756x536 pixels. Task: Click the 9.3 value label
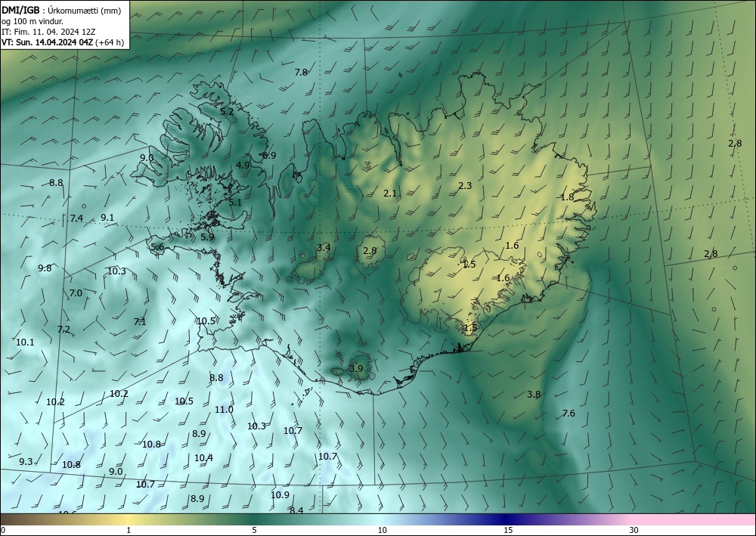pos(26,461)
